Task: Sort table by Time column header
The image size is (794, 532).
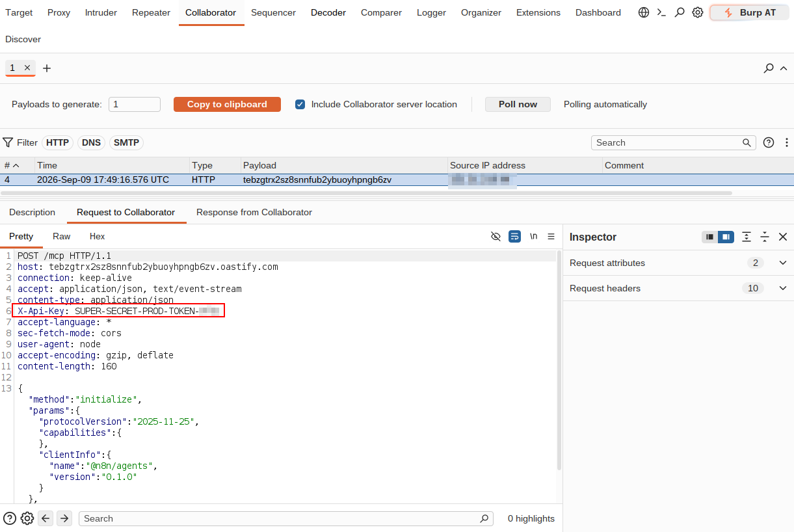Action: [112, 165]
